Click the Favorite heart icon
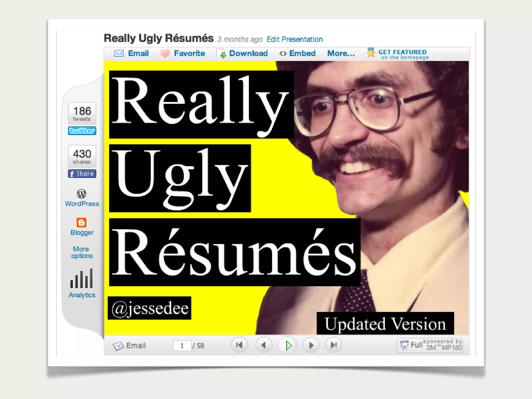Screen dimensions: 532x399 pyautogui.click(x=165, y=54)
